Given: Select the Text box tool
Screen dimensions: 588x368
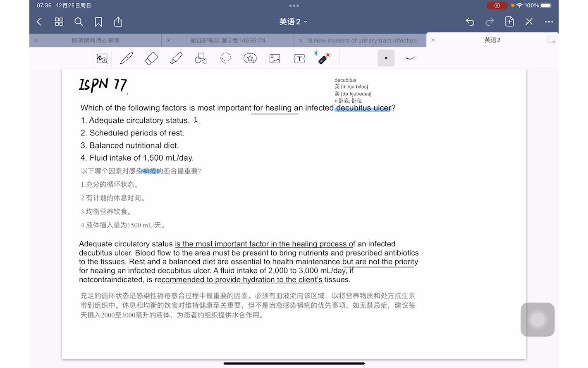Looking at the screenshot, I should tap(299, 58).
